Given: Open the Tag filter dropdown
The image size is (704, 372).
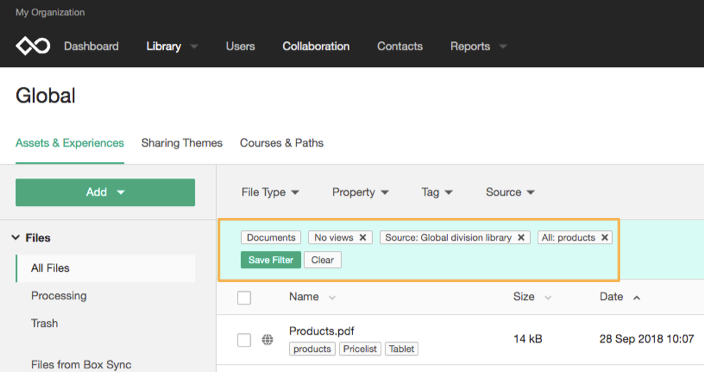Looking at the screenshot, I should [x=437, y=192].
